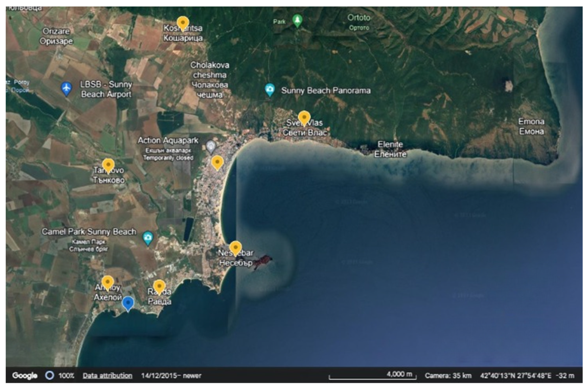Image resolution: width=588 pixels, height=389 pixels.
Task: Select the yellow pin at Tankovo
Action: [x=108, y=165]
